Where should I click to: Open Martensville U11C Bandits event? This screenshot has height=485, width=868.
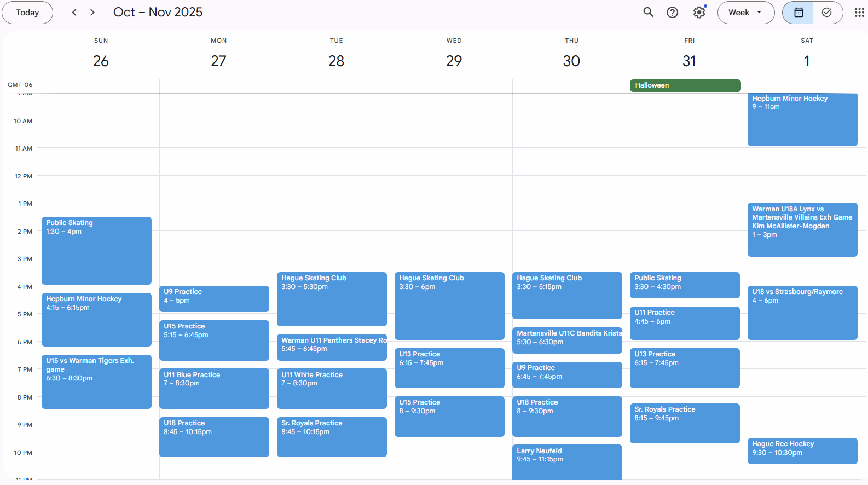[x=566, y=340]
